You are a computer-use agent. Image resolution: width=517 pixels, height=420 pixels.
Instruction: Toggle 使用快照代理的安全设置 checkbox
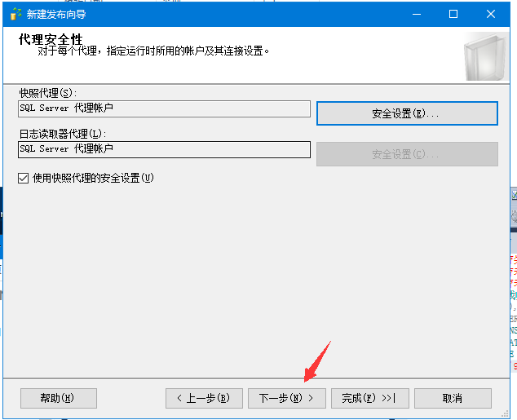[23, 179]
